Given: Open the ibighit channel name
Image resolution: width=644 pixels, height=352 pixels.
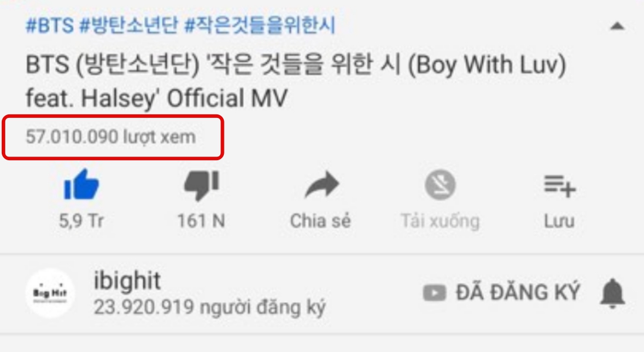Looking at the screenshot, I should (127, 281).
